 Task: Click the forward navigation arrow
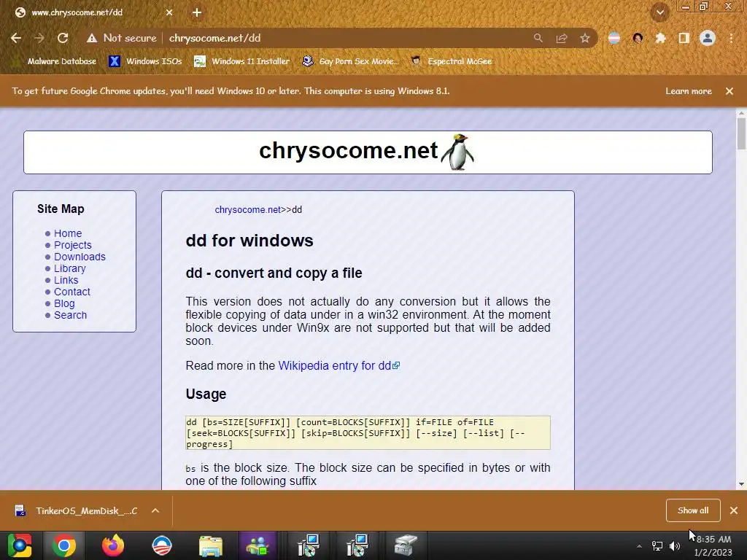click(x=39, y=38)
